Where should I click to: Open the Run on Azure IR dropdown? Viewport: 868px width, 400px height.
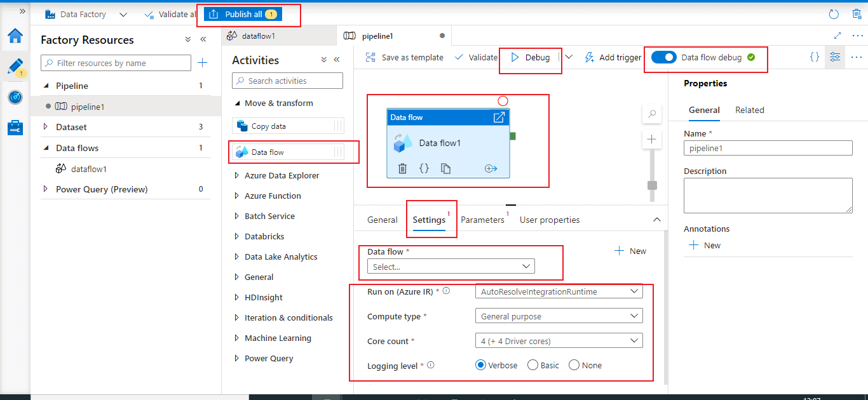click(559, 291)
